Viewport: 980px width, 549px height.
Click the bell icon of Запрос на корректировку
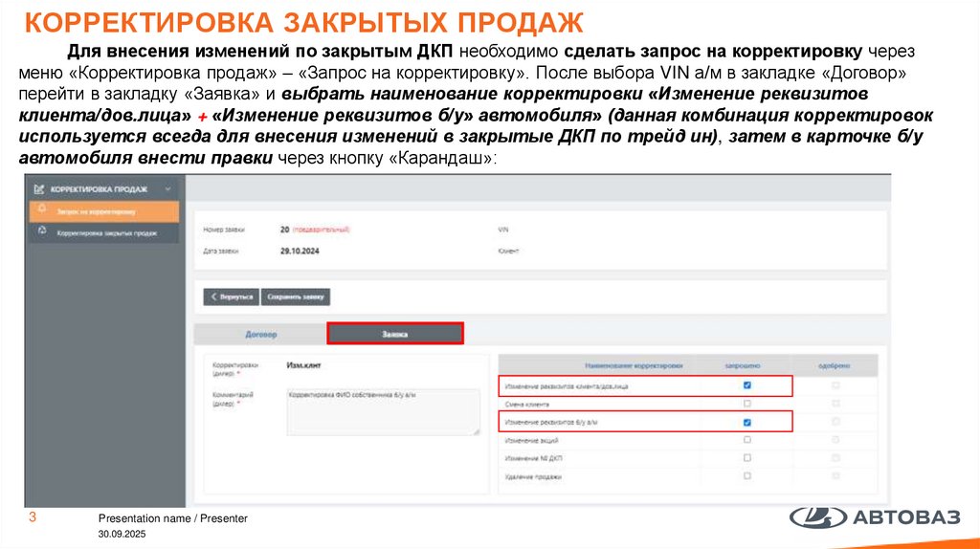[x=42, y=209]
